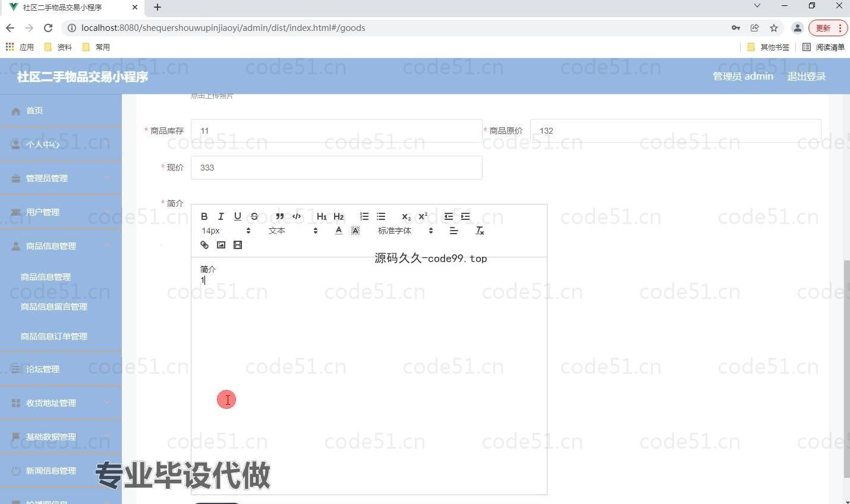The height and width of the screenshot is (504, 850).
Task: Open the 其他书签 bookmarks folder
Action: pos(768,47)
